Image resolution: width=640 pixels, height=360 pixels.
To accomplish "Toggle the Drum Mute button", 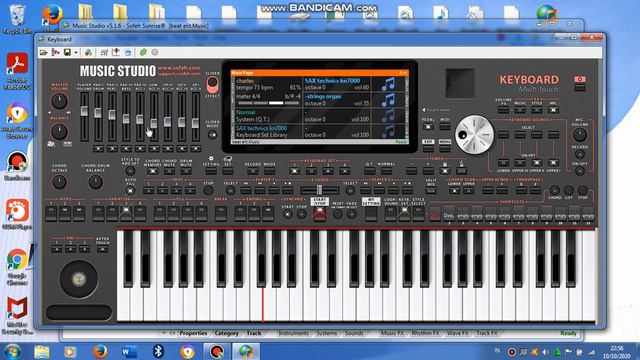I will coord(186,171).
